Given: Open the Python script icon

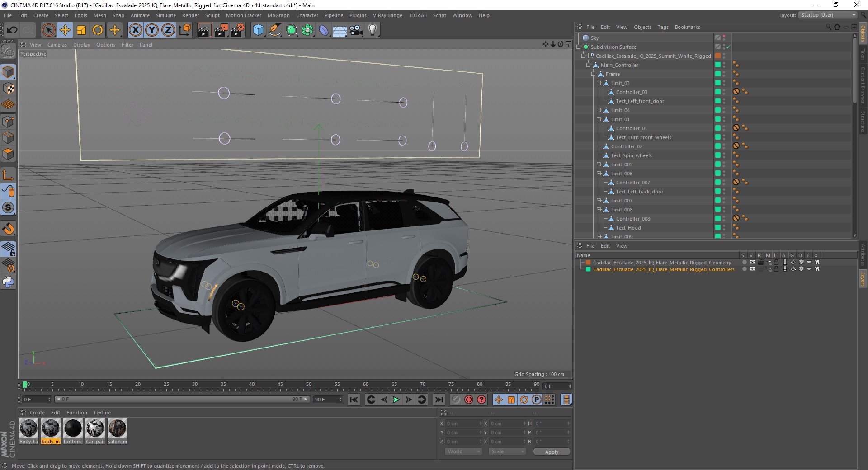Looking at the screenshot, I should pyautogui.click(x=8, y=282).
